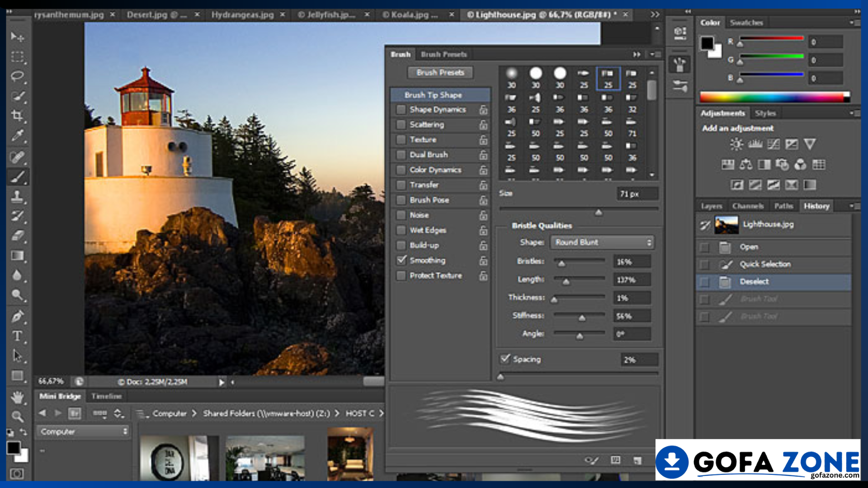
Task: Enable Shape Dynamics checkbox
Action: point(401,110)
